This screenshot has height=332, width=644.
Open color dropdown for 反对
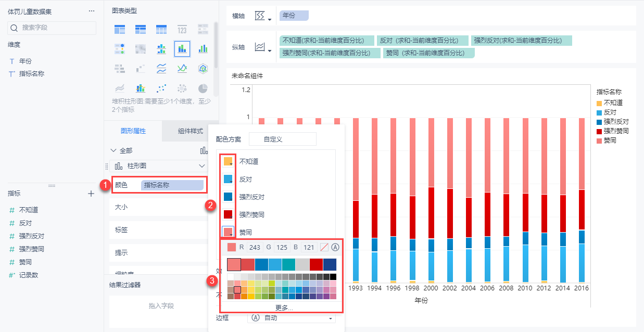(228, 180)
